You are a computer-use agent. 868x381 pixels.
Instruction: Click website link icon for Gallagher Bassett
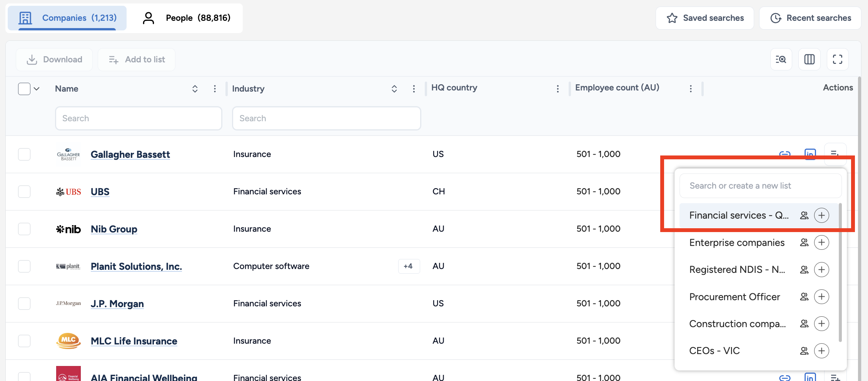[x=785, y=154]
